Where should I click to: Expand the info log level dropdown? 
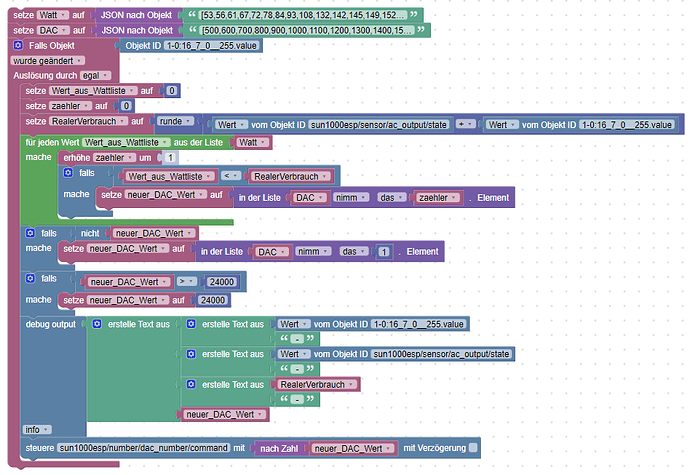tap(37, 429)
